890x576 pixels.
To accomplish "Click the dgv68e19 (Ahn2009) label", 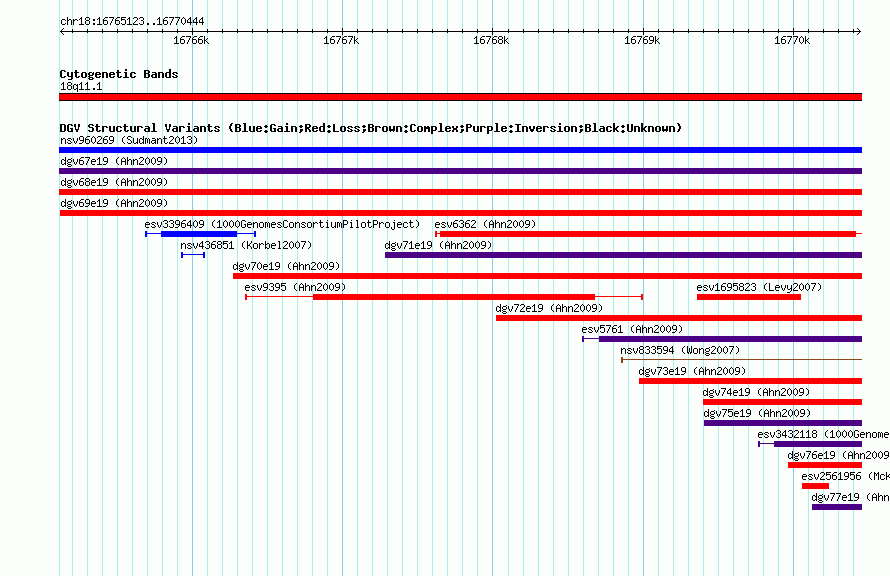I will click(114, 182).
